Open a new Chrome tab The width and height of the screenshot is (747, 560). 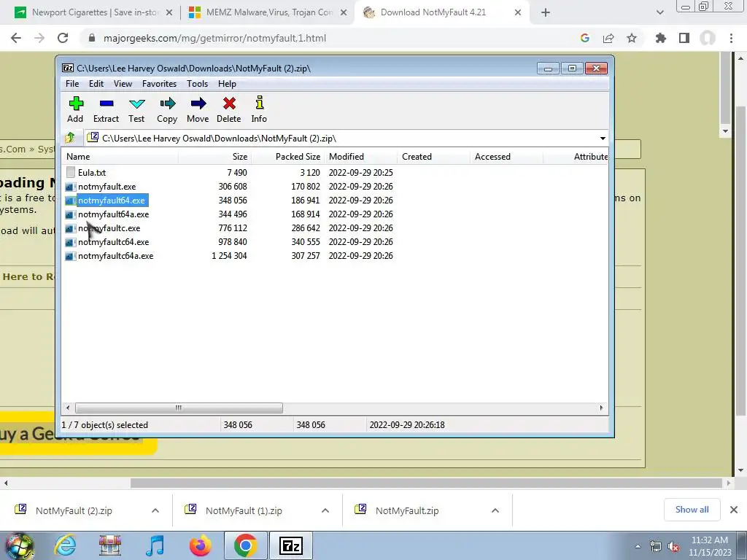pyautogui.click(x=546, y=13)
